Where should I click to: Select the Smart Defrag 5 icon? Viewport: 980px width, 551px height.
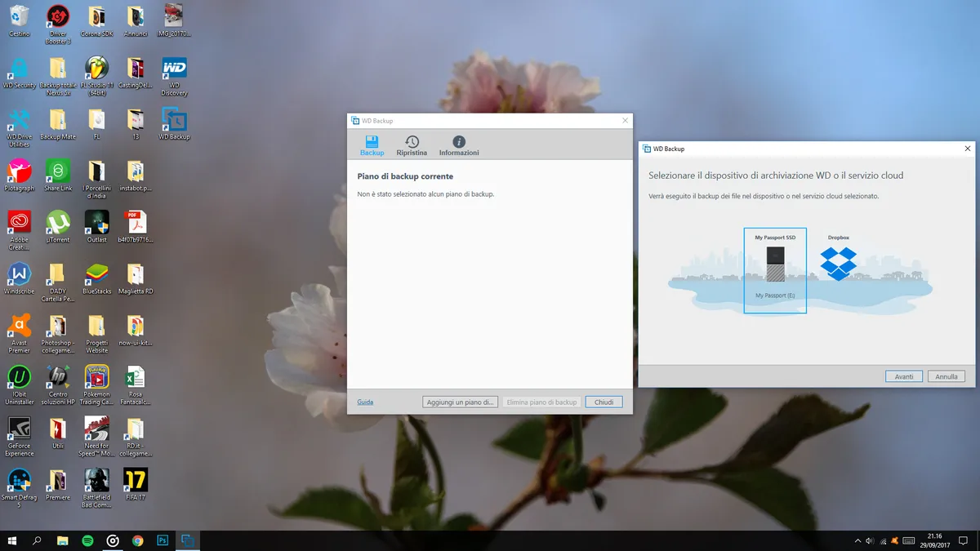pyautogui.click(x=20, y=487)
